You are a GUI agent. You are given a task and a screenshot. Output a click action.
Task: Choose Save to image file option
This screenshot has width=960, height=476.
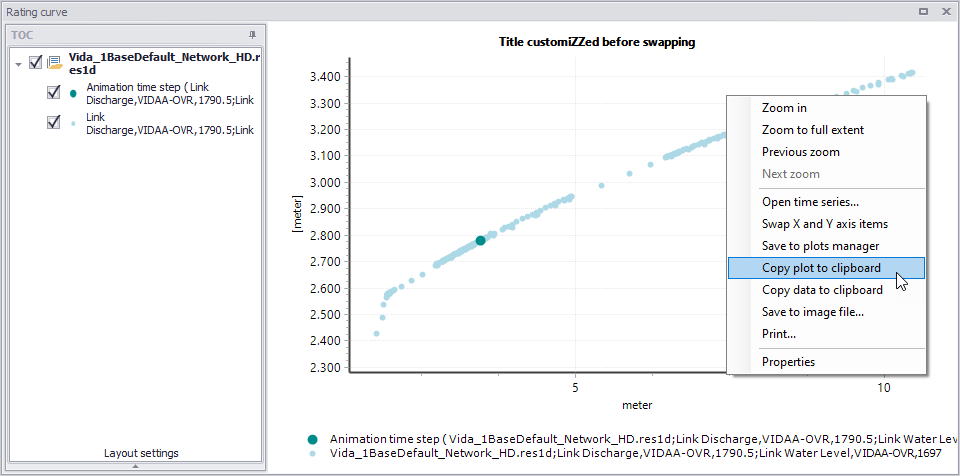pyautogui.click(x=812, y=312)
